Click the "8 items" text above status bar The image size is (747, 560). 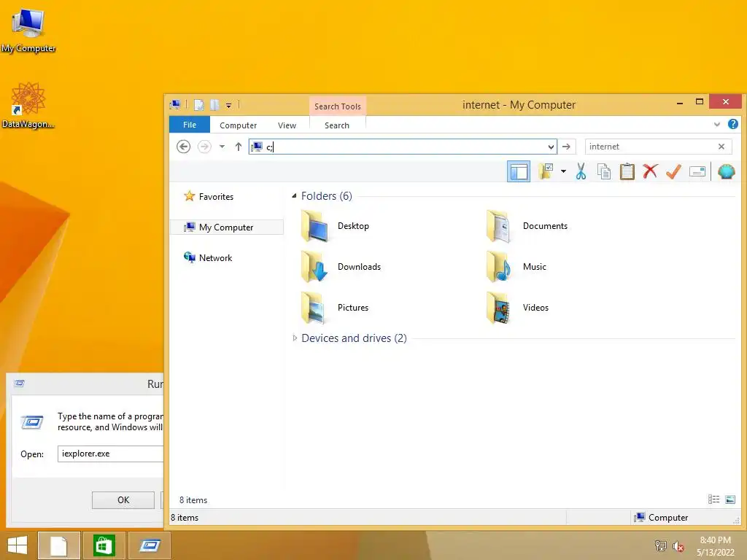(x=193, y=500)
